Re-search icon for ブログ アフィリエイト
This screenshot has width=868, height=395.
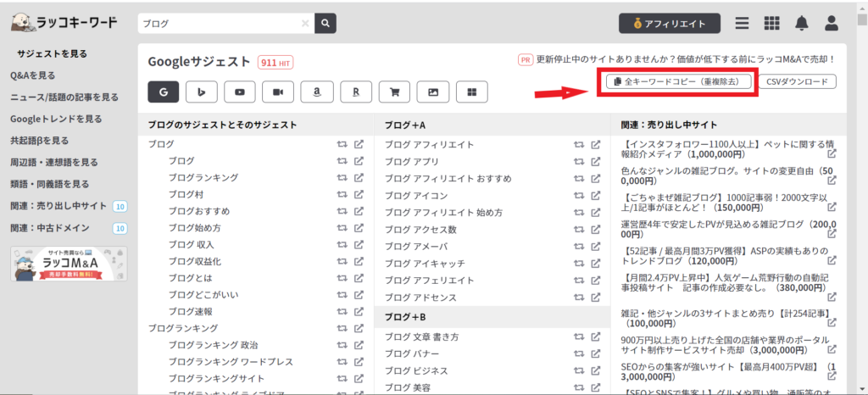tap(578, 145)
